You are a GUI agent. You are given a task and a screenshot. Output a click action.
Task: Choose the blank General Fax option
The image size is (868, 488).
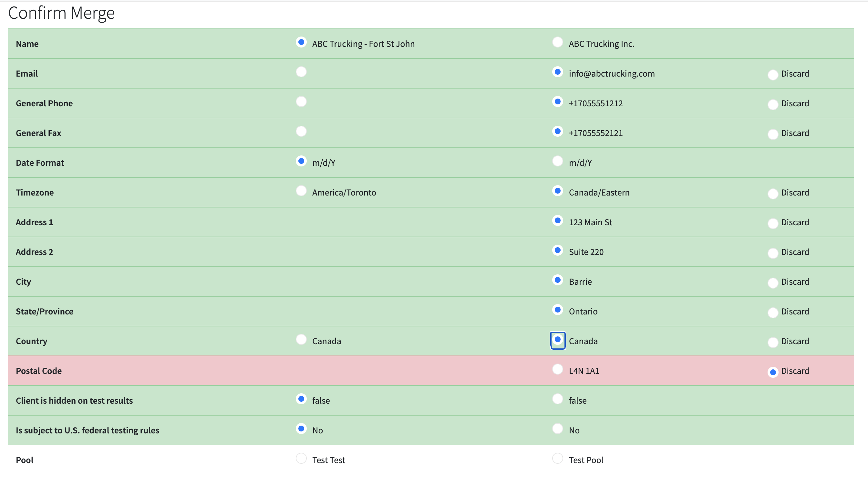(x=301, y=131)
